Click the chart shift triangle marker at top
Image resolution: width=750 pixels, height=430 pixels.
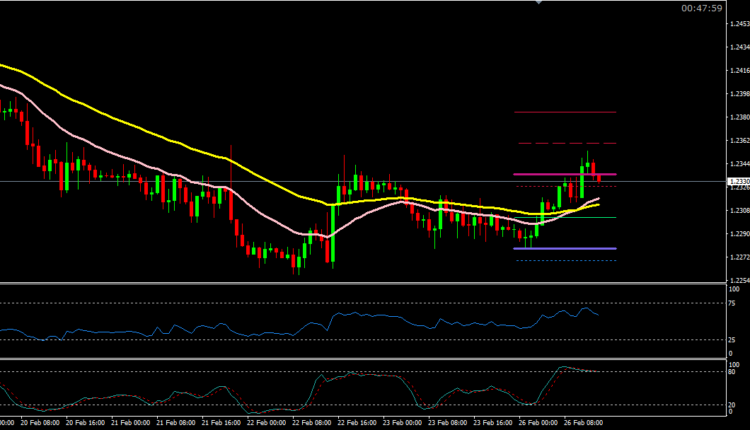[540, 3]
